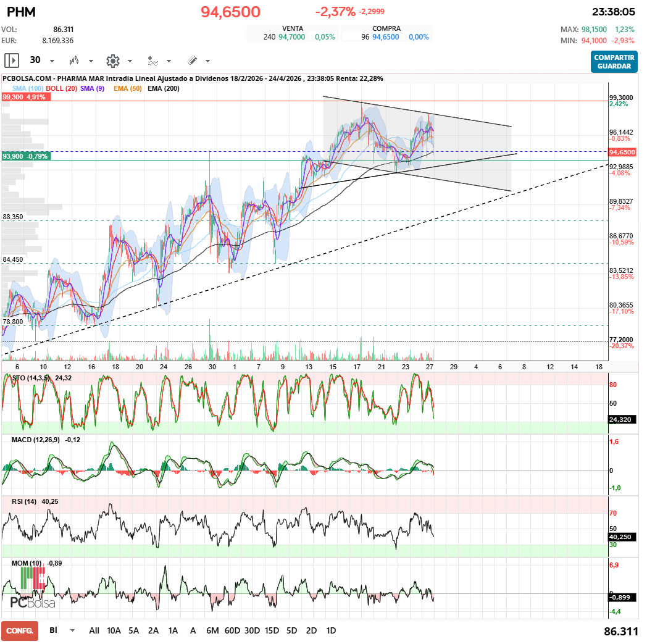
Task: Select the 15D time range
Action: coord(272,630)
